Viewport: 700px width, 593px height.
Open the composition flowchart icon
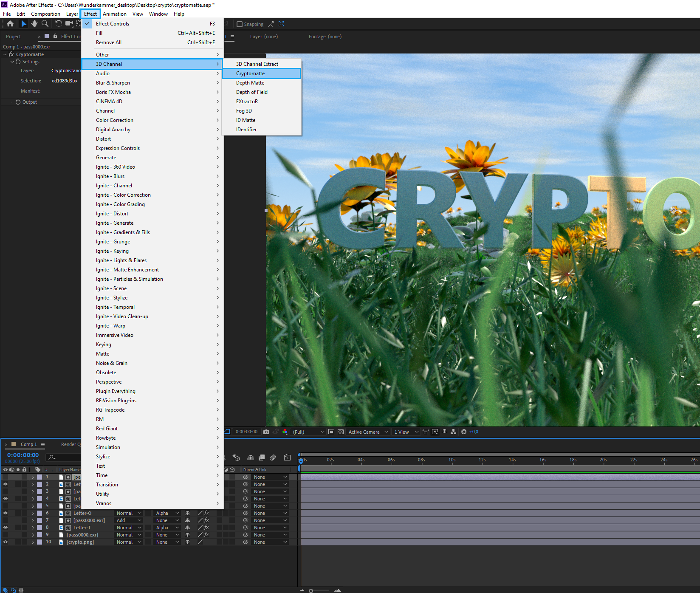(454, 432)
